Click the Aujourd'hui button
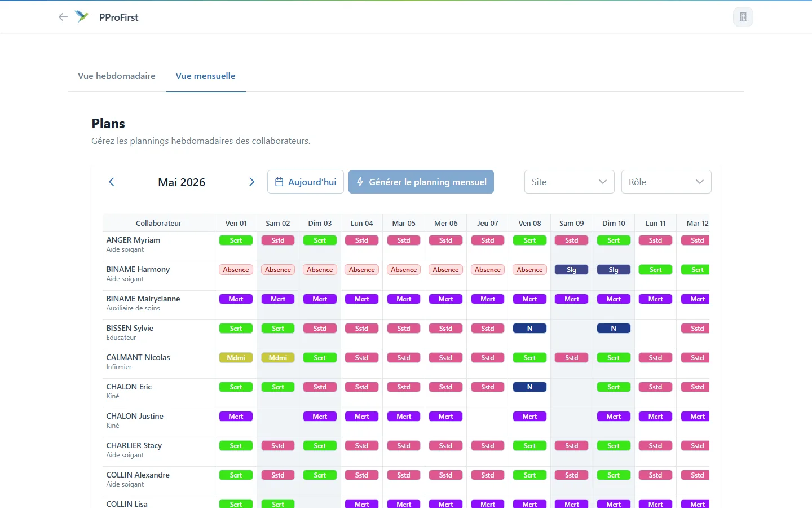 pos(306,182)
